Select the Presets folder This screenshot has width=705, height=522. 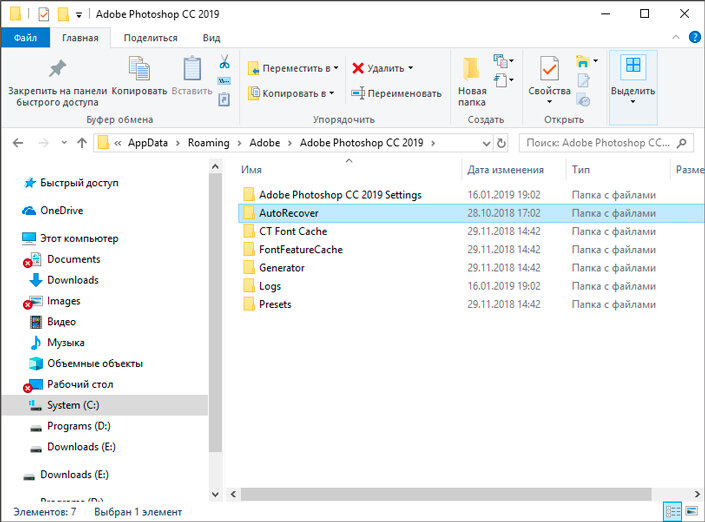pos(267,304)
